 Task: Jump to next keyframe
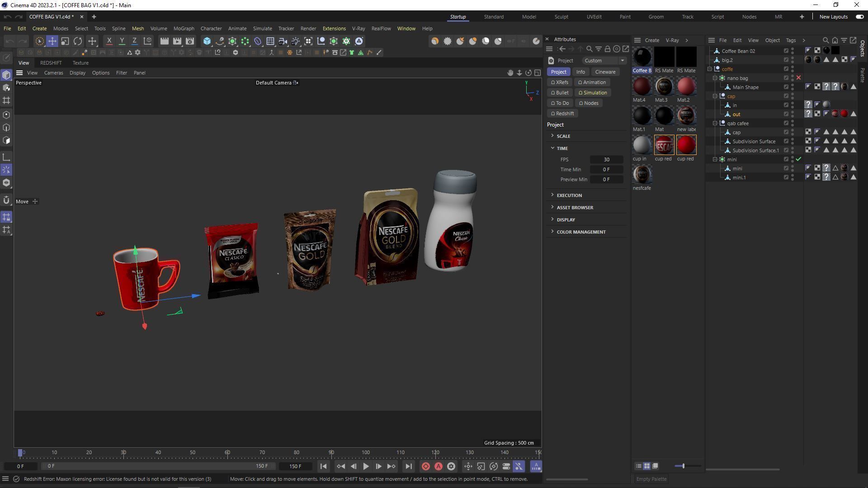(x=392, y=466)
